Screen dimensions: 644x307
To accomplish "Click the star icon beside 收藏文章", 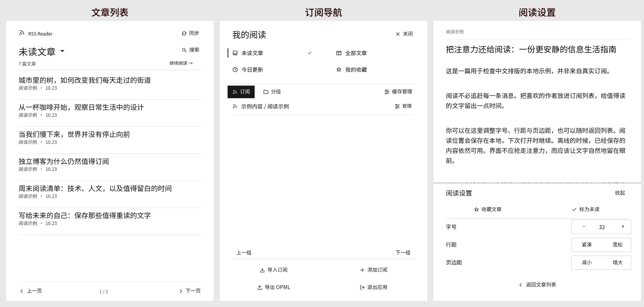I will [x=476, y=210].
